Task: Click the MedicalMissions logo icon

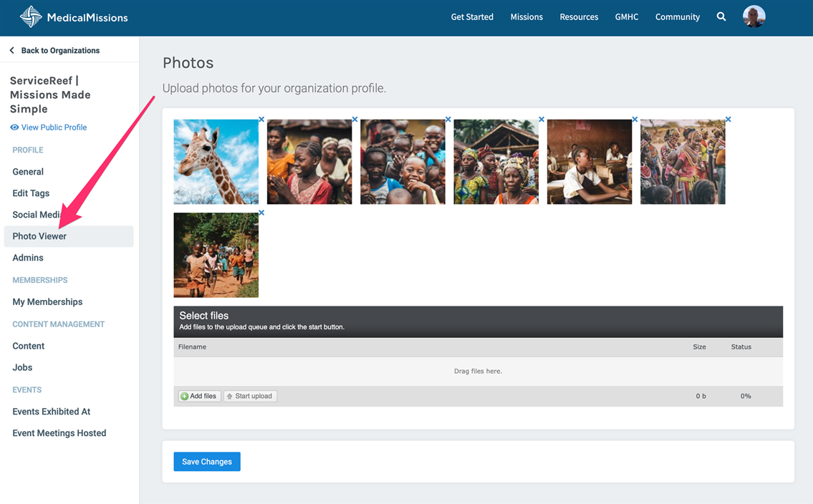Action: coord(31,17)
